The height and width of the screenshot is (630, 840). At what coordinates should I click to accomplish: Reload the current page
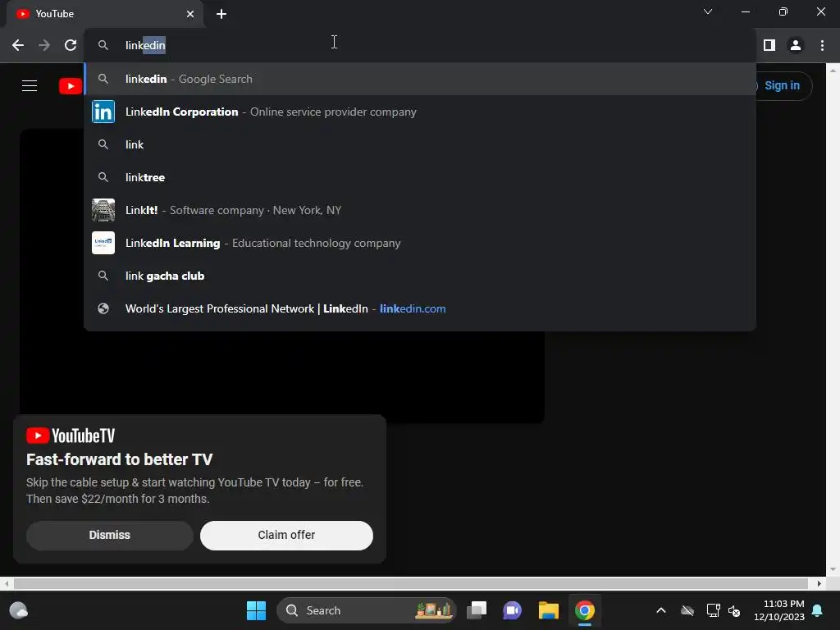point(71,45)
